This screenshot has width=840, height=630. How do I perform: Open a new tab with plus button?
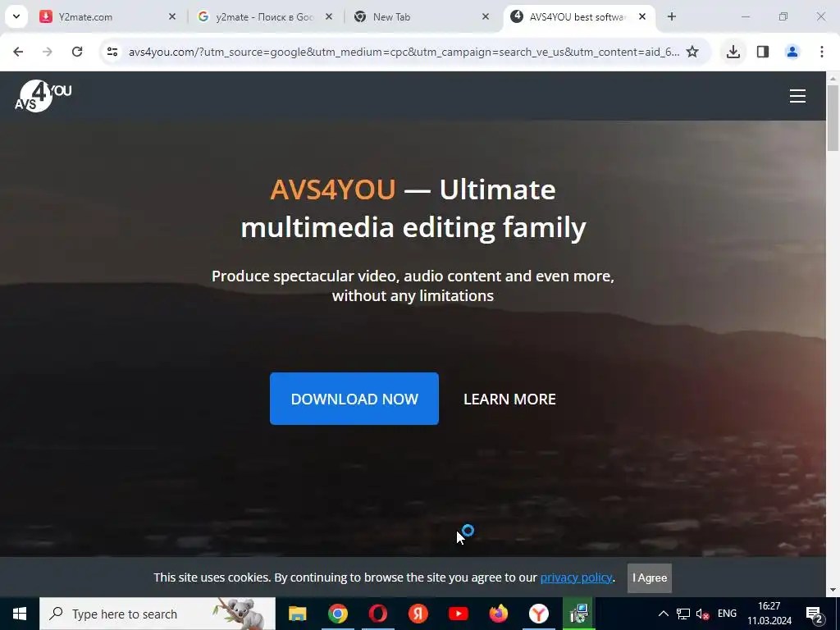[671, 16]
